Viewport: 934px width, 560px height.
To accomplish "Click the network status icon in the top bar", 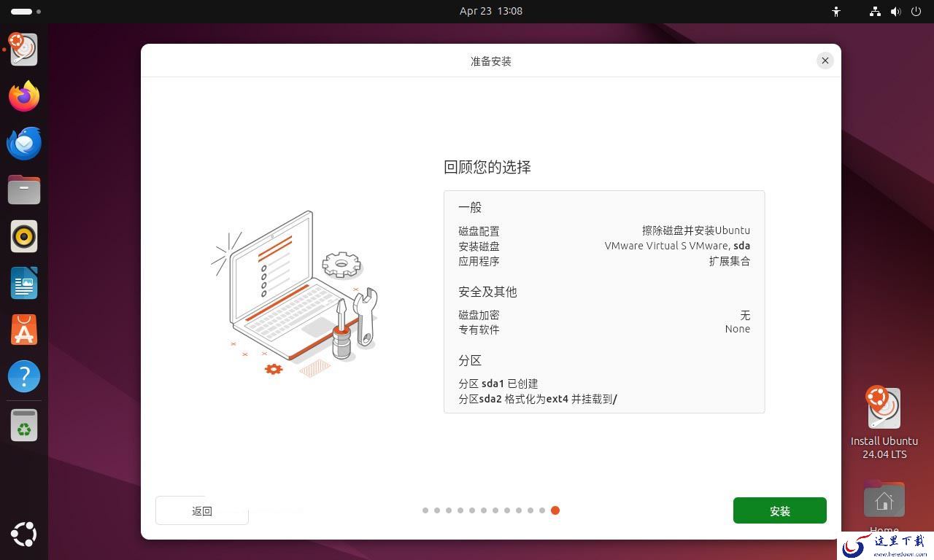I will tap(875, 11).
